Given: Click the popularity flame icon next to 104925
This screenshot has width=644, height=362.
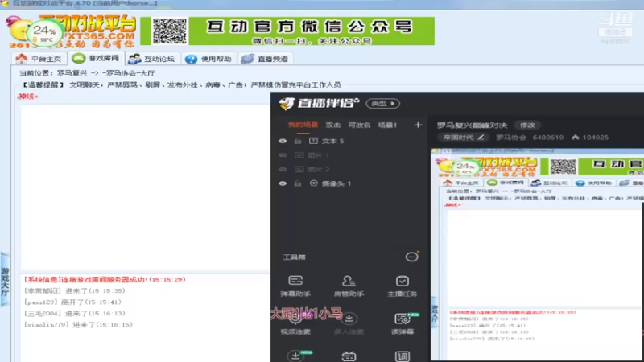Looking at the screenshot, I should [576, 137].
